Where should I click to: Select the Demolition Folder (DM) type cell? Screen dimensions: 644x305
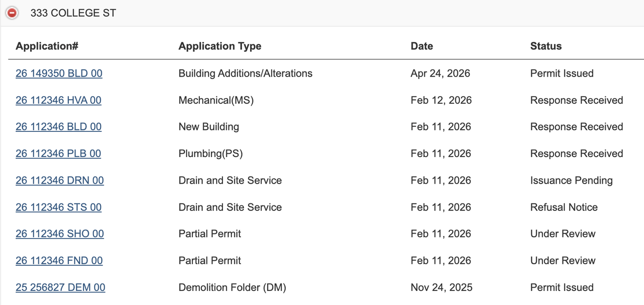pos(232,287)
